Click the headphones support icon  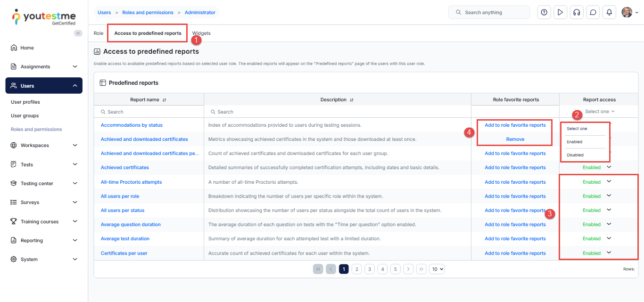tap(576, 13)
